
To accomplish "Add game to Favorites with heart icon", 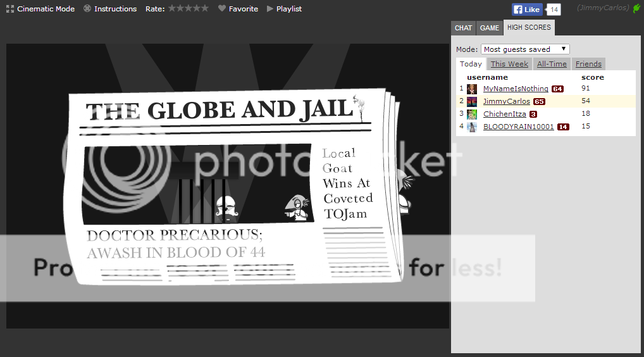I will click(238, 9).
